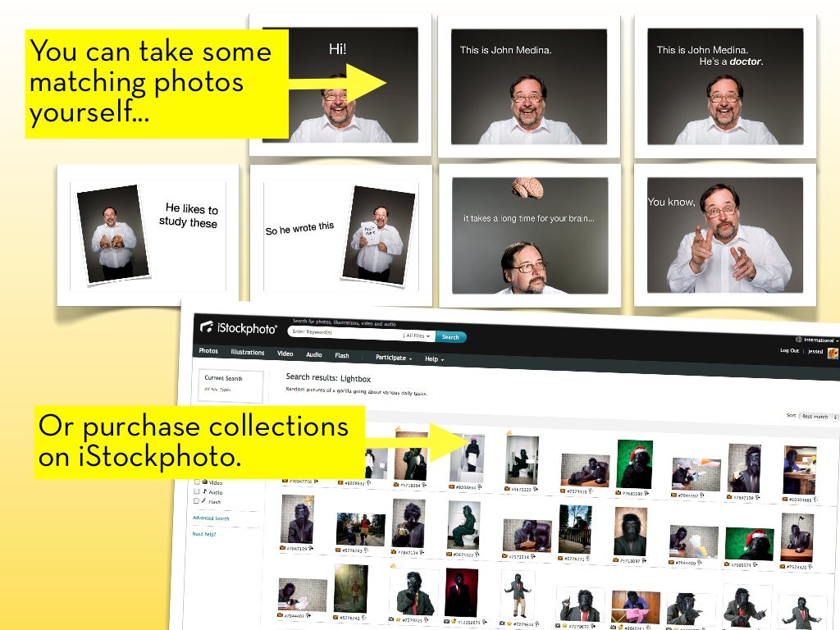Expand the Help menu

[435, 359]
